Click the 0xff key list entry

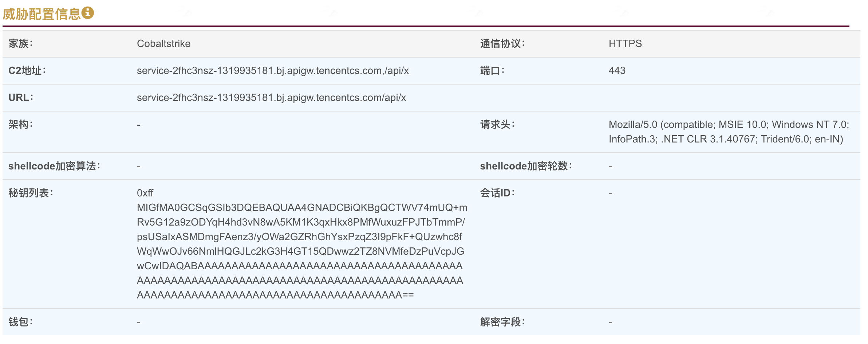(145, 193)
